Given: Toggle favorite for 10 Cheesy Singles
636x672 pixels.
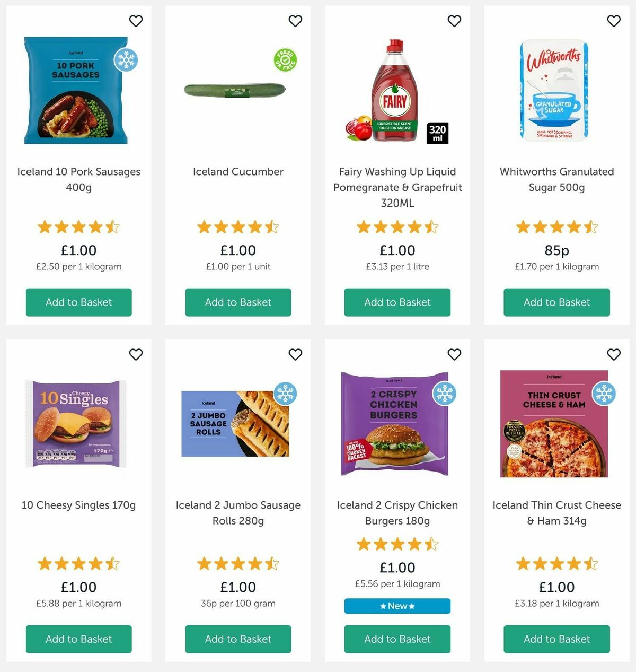Looking at the screenshot, I should coord(136,354).
